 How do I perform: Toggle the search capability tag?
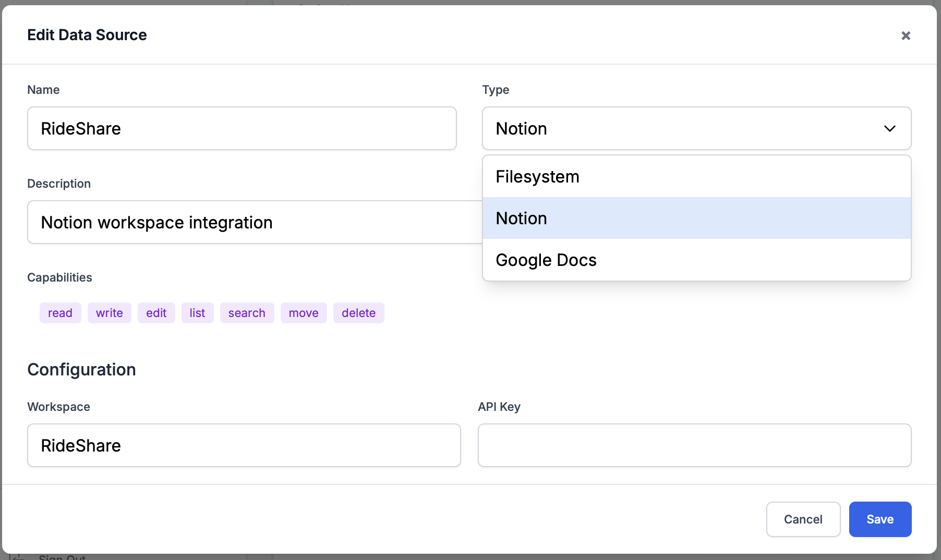247,313
